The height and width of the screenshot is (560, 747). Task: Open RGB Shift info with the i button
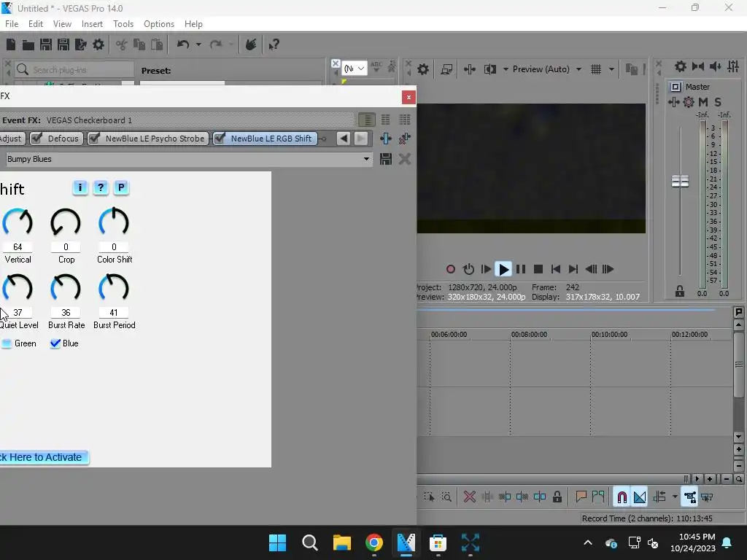click(80, 187)
